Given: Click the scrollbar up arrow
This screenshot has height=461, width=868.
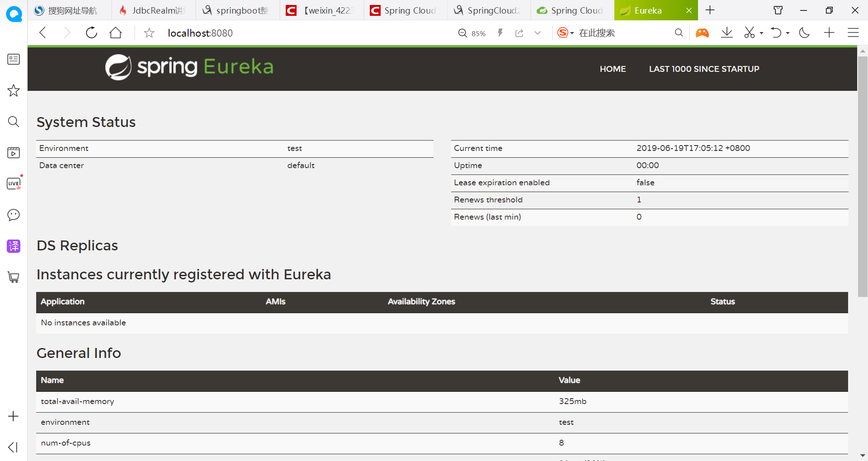Looking at the screenshot, I should (x=863, y=51).
